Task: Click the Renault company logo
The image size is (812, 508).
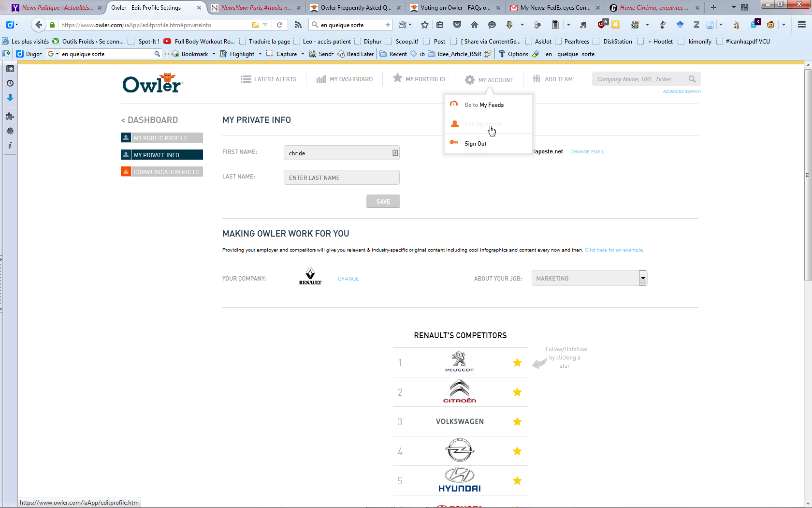Action: [x=310, y=276]
